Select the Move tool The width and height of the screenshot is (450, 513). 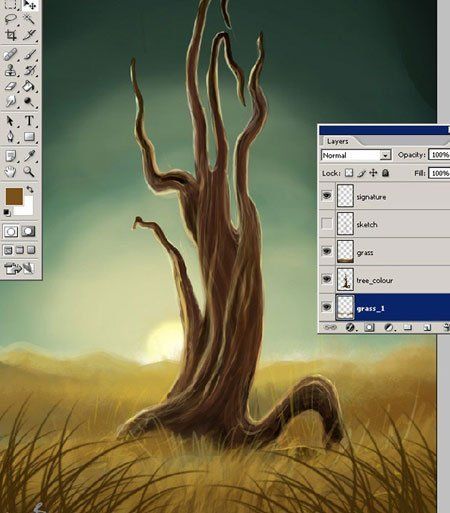tap(30, 4)
